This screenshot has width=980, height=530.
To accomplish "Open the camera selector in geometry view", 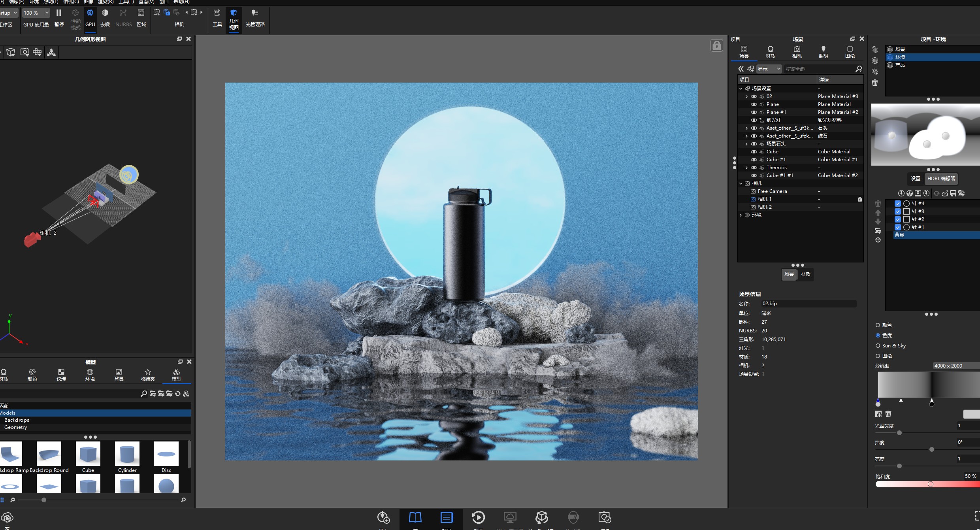I will 24,52.
